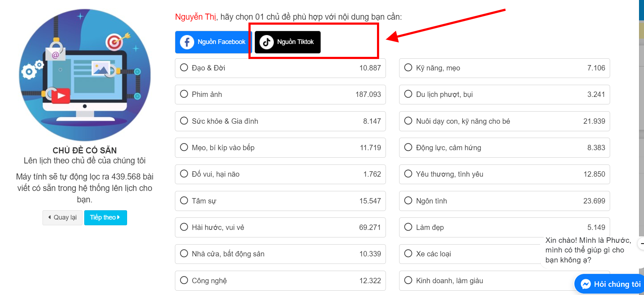Click the Facebook logo icon
This screenshot has width=644, height=295.
[x=187, y=42]
